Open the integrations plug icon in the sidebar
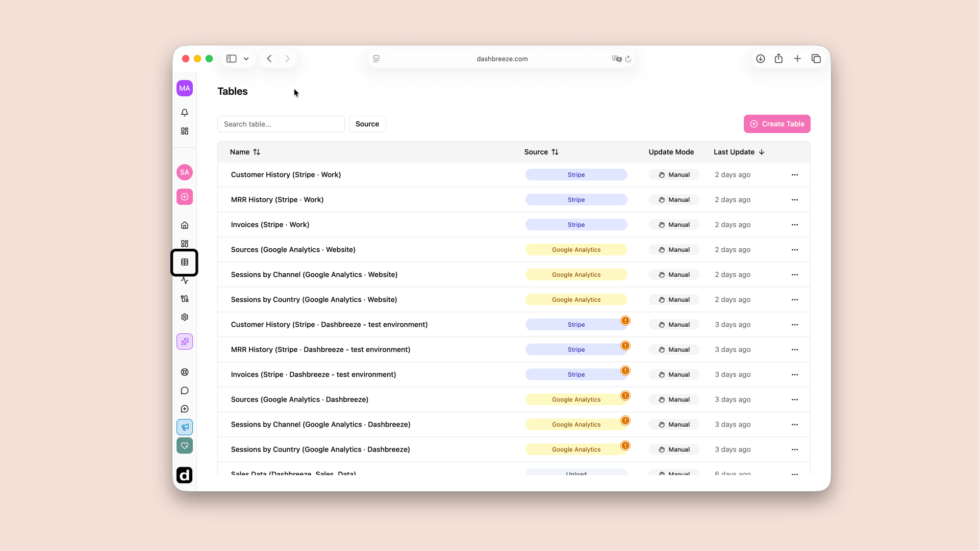 coord(185,299)
